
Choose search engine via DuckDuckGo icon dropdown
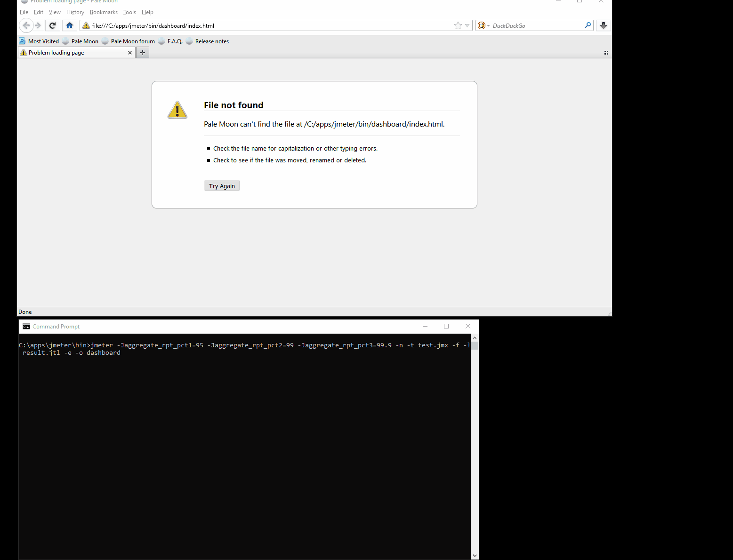pos(483,25)
